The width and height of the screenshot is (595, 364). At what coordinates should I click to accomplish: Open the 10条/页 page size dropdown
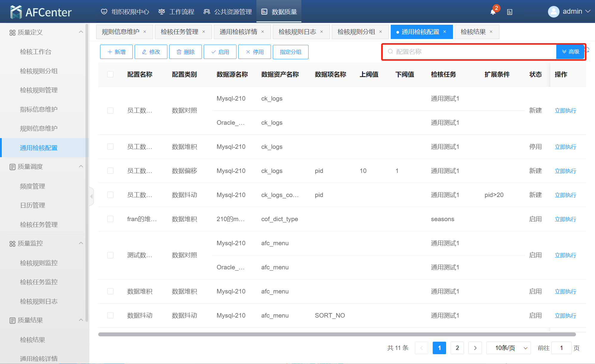pyautogui.click(x=508, y=348)
